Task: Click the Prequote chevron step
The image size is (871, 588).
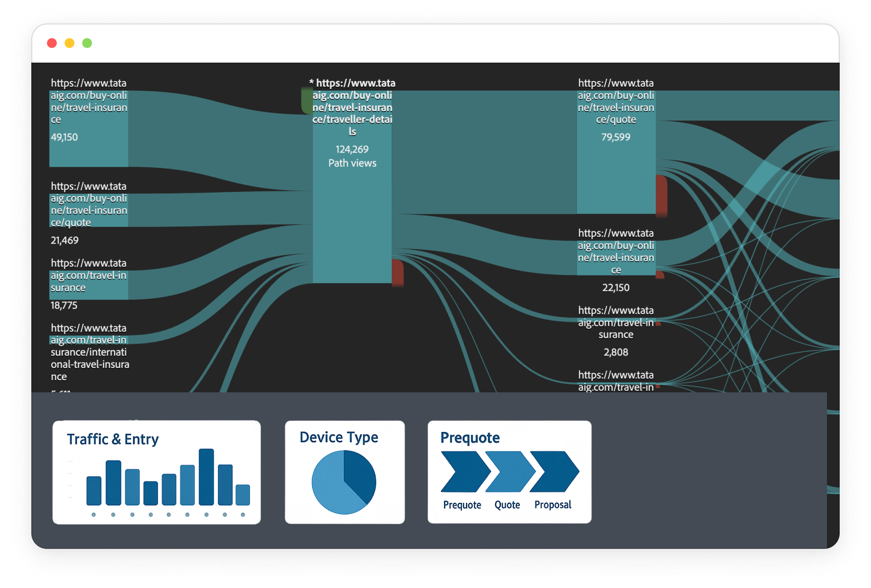Action: [x=465, y=472]
